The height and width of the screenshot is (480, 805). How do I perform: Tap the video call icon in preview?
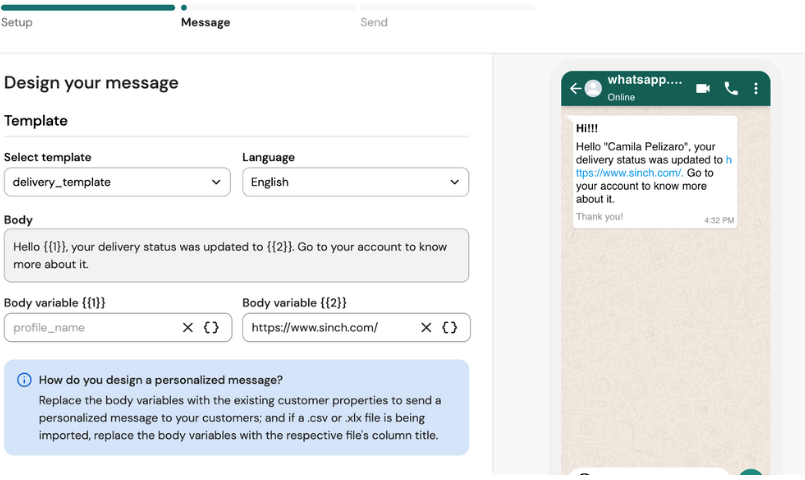pos(703,88)
